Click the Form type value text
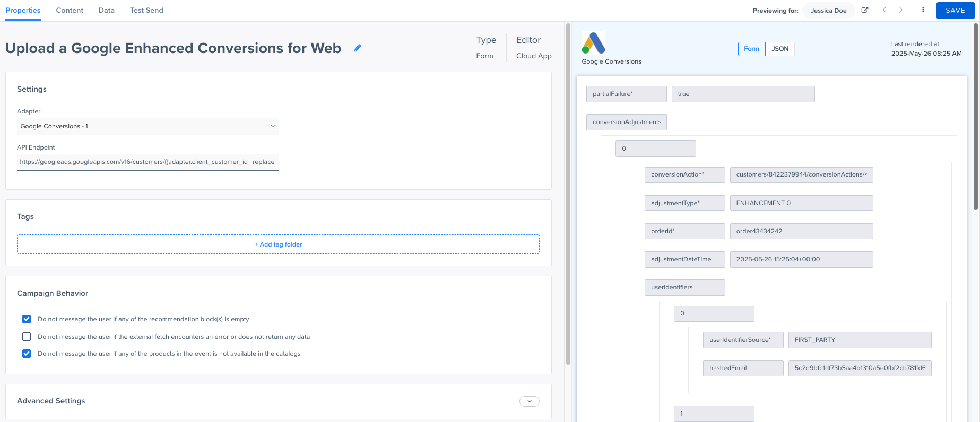This screenshot has height=422, width=980. [x=484, y=56]
